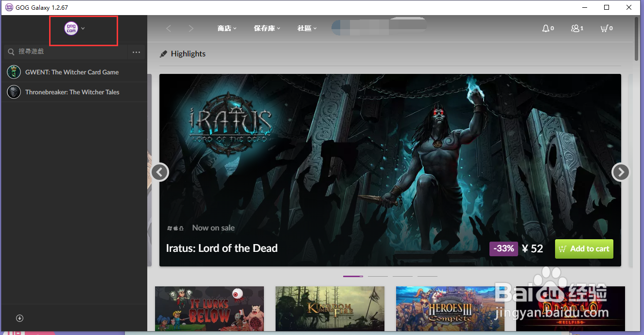Image resolution: width=644 pixels, height=335 pixels.
Task: Select the second carousel page indicator
Action: 378,276
